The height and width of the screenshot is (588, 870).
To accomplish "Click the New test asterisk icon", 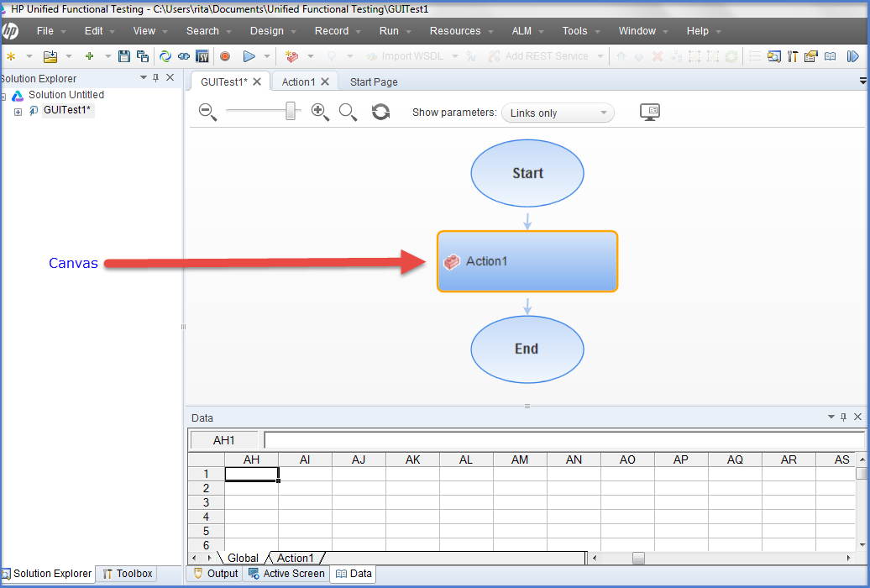I will (x=10, y=56).
